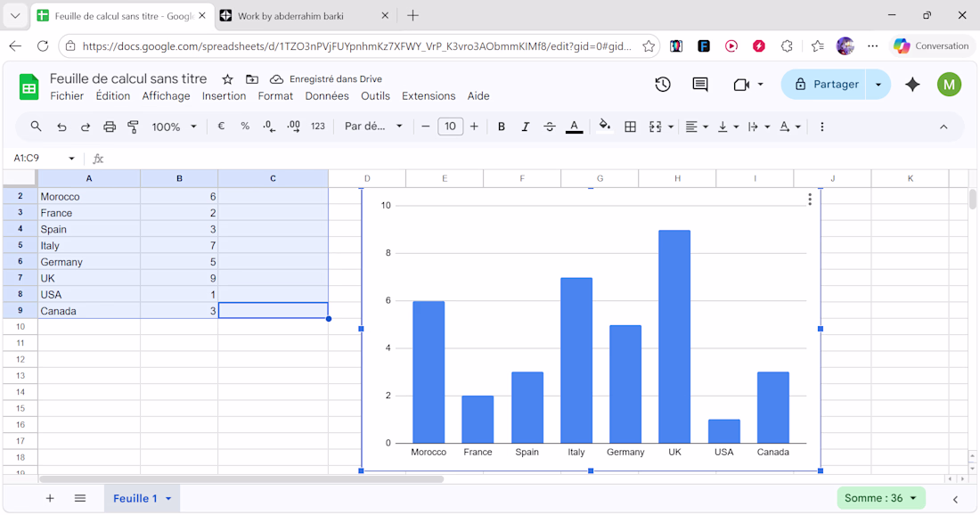Open the Extensions menu
Screen dimensions: 980x515
(429, 95)
